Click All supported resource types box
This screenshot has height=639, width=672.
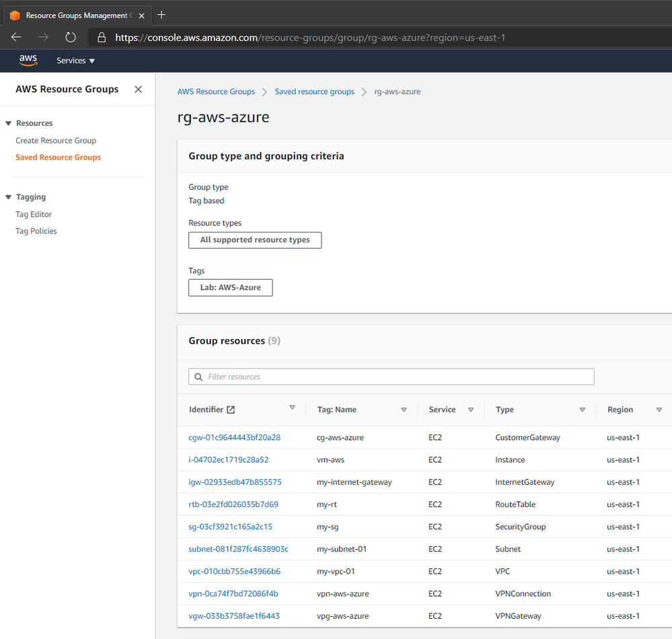(255, 240)
